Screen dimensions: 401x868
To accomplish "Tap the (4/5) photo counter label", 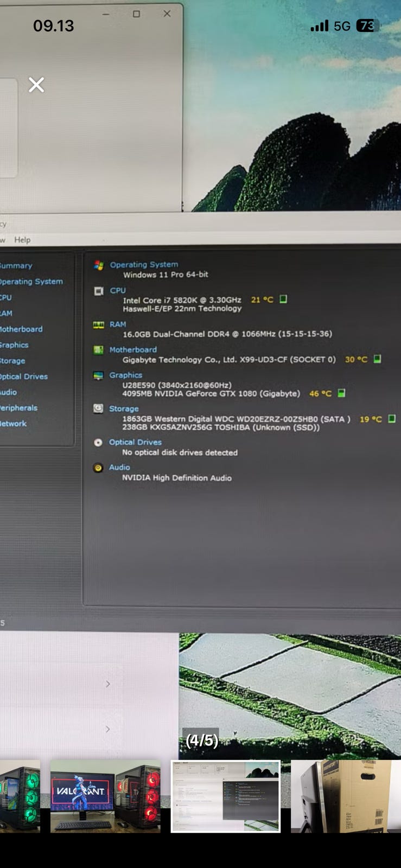I will pyautogui.click(x=202, y=741).
